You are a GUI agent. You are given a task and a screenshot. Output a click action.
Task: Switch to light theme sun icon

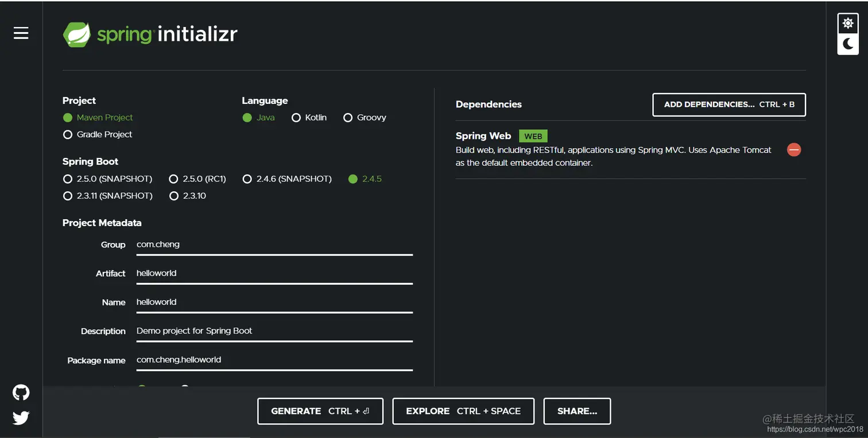[x=848, y=23]
